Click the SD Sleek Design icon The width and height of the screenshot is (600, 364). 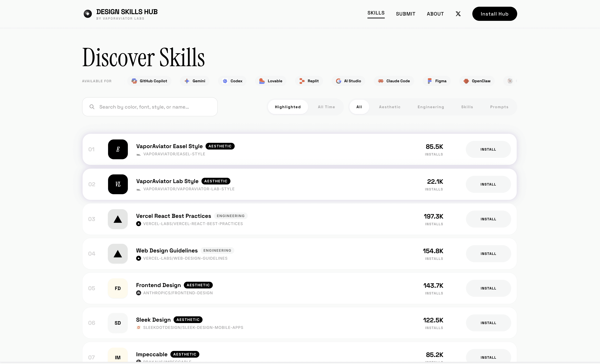click(118, 323)
